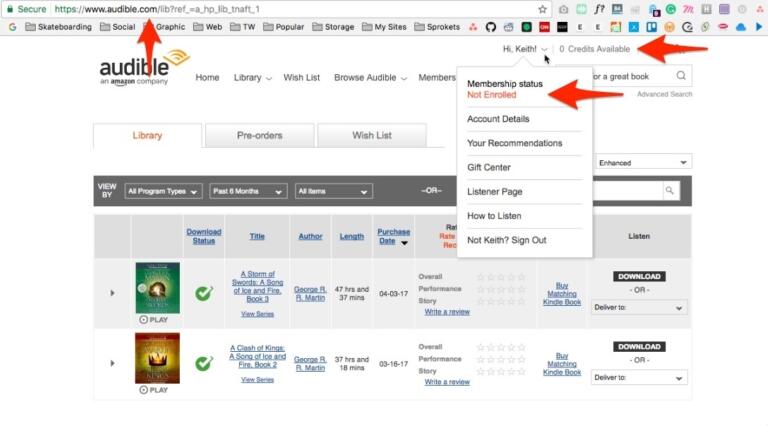Expand the Browse Audible nav menu

[370, 77]
